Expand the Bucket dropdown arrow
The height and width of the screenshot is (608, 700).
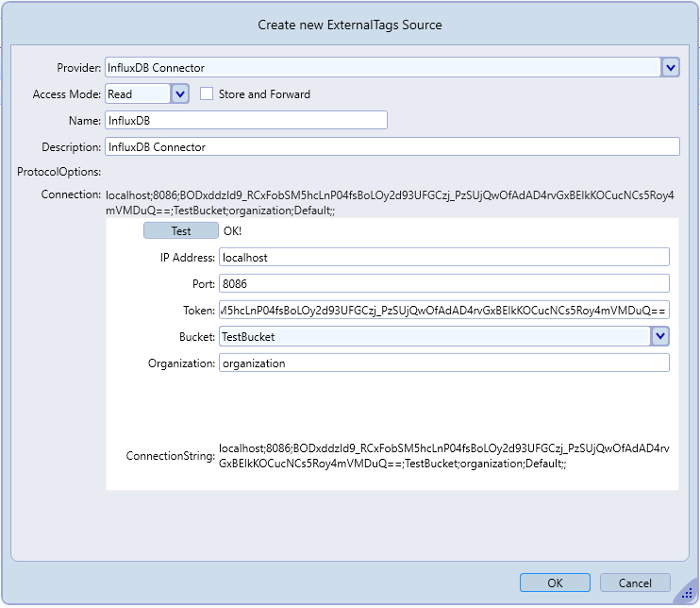coord(660,336)
